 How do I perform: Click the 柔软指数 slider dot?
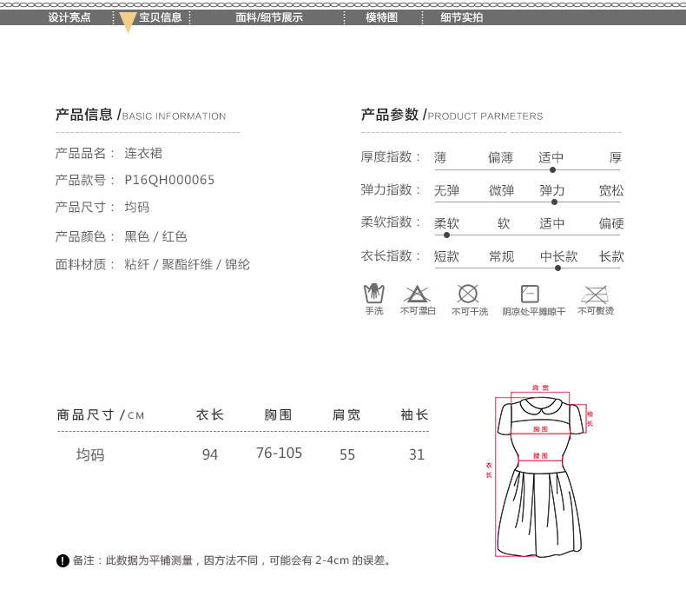[446, 235]
